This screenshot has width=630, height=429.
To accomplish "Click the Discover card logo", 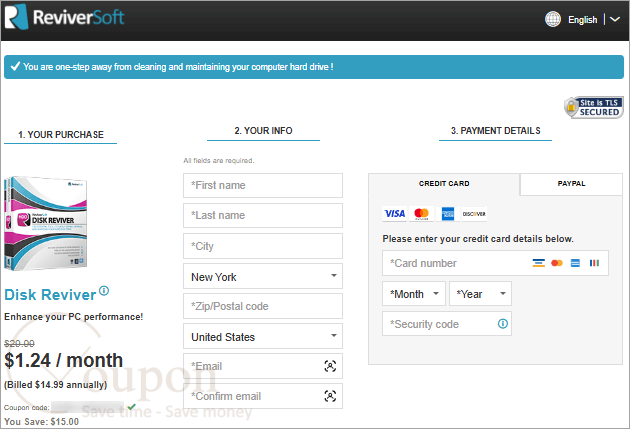I will (x=474, y=213).
